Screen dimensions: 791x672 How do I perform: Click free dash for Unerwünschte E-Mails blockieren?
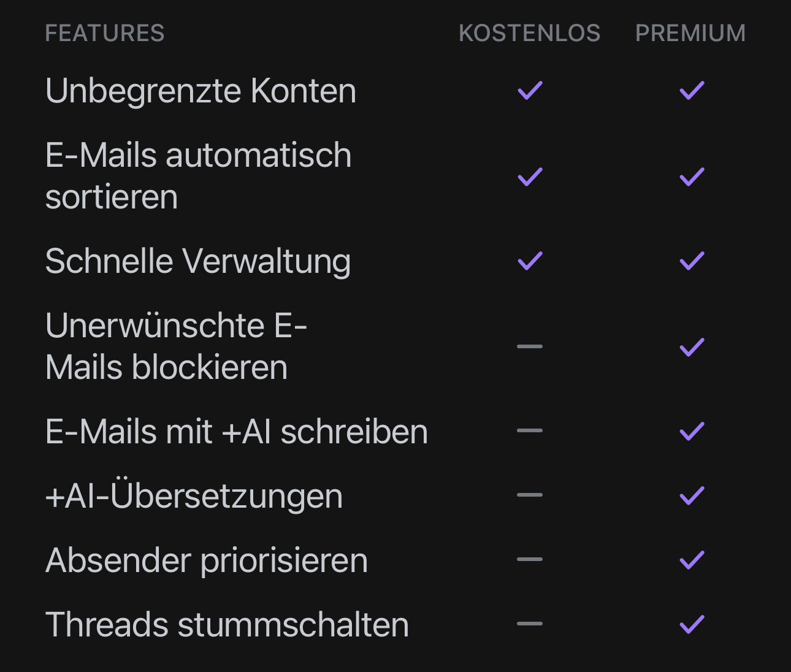530,346
